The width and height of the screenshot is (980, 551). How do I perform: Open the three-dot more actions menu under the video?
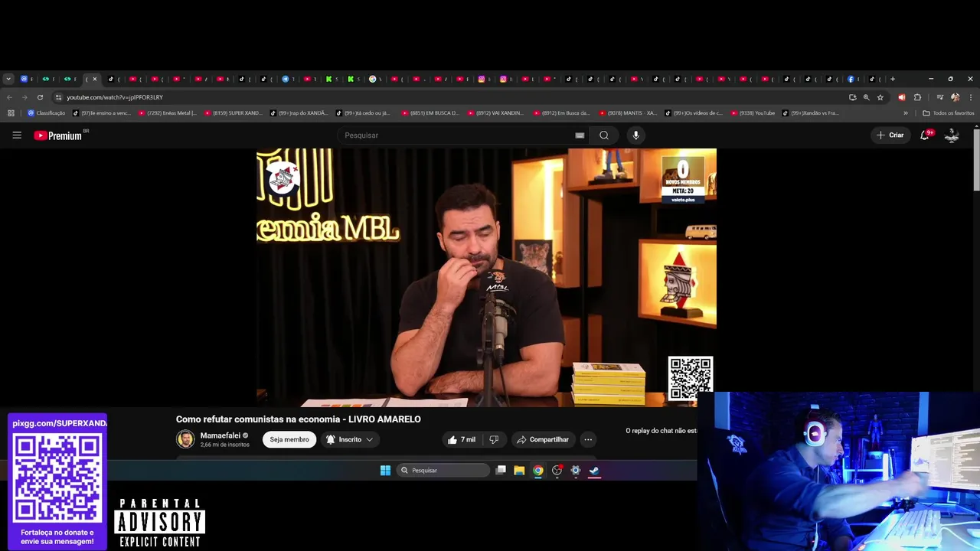(588, 439)
